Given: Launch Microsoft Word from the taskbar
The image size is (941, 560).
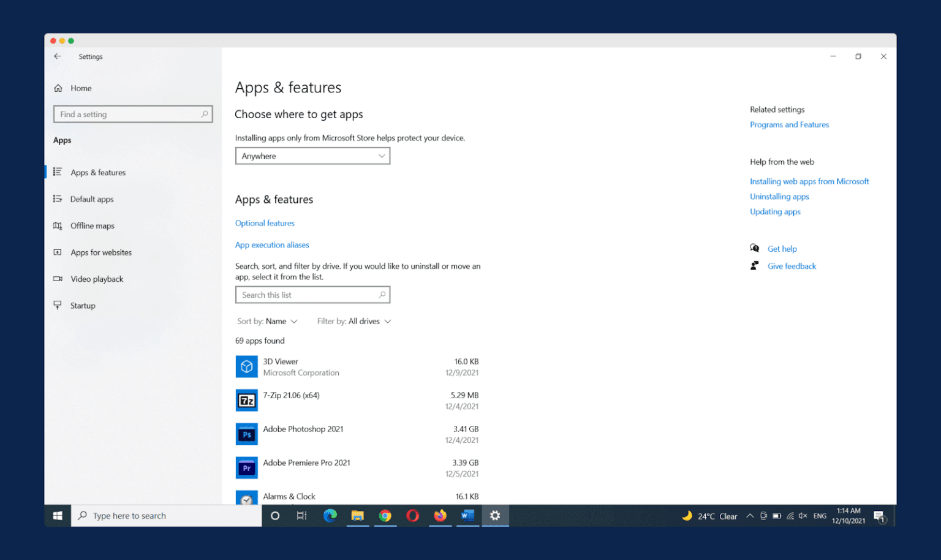Looking at the screenshot, I should pos(467,516).
